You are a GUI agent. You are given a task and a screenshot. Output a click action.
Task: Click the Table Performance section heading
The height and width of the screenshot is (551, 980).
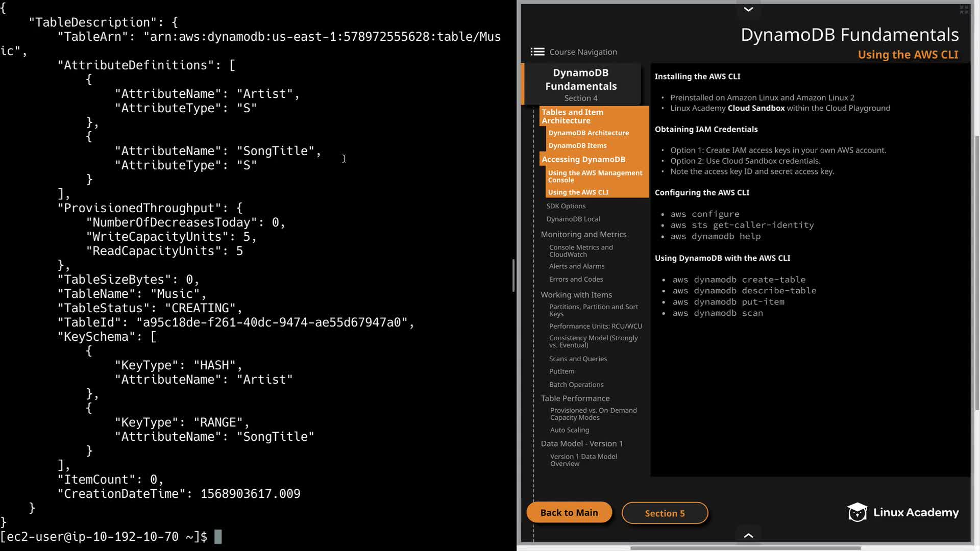coord(575,398)
